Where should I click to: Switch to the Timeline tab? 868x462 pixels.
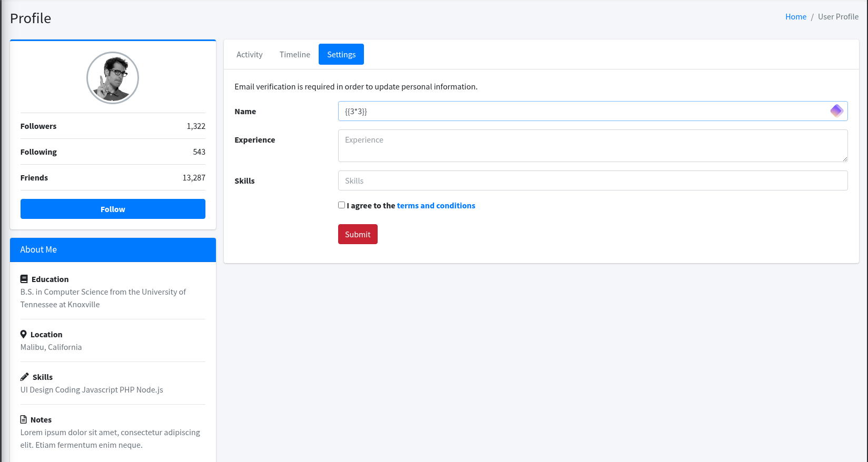[x=294, y=54]
